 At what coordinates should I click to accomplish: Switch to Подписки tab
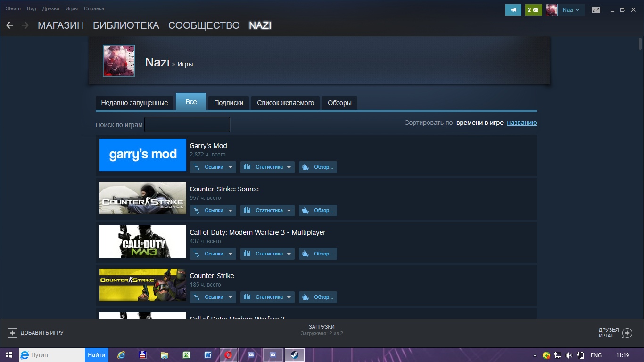pyautogui.click(x=229, y=103)
